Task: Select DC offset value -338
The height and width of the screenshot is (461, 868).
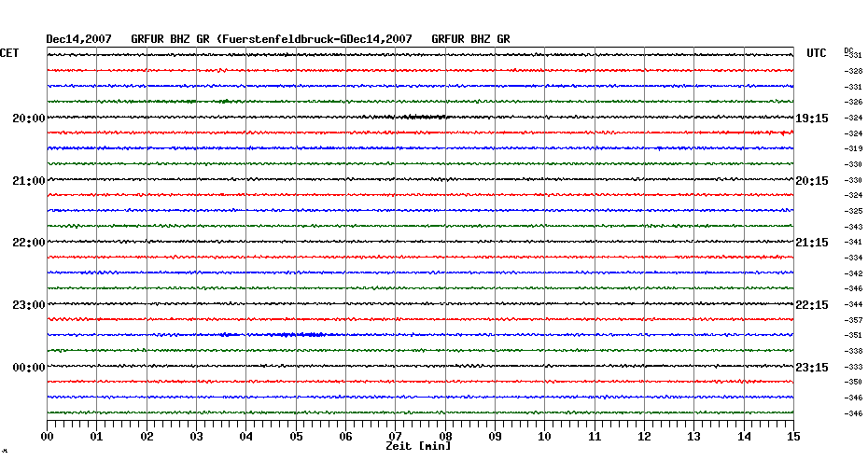Action: [853, 351]
